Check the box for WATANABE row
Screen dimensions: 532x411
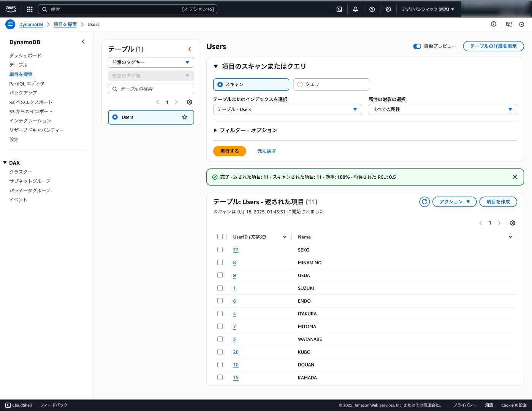pyautogui.click(x=220, y=339)
